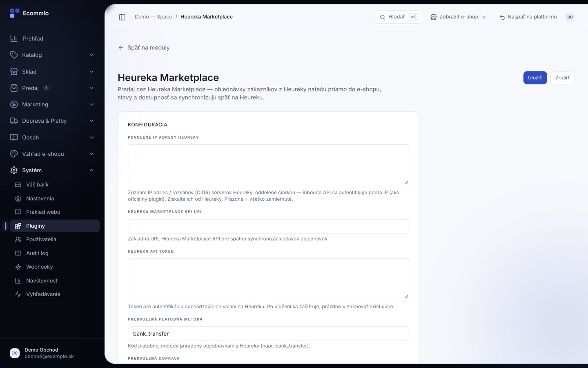
Task: Click the Predaj shopping bag icon
Action: tap(14, 88)
